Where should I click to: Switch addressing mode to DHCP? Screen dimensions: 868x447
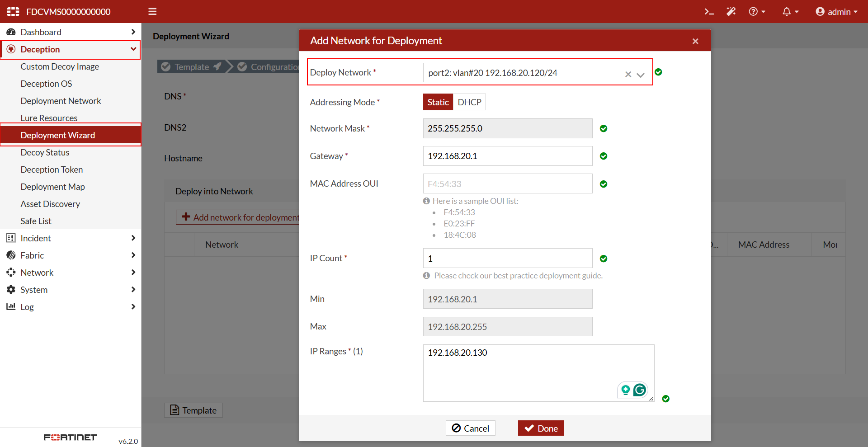[x=470, y=102]
